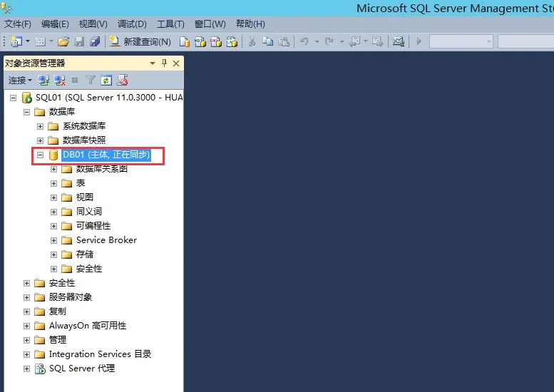The height and width of the screenshot is (392, 554).
Task: Click the Copy icon in toolbar
Action: 268,41
